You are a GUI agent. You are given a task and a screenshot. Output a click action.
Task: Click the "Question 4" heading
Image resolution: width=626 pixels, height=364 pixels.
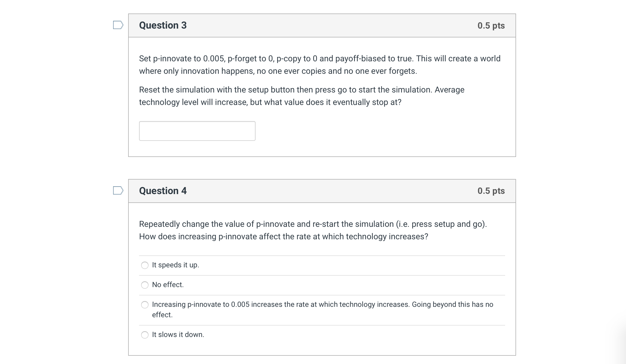click(x=163, y=191)
